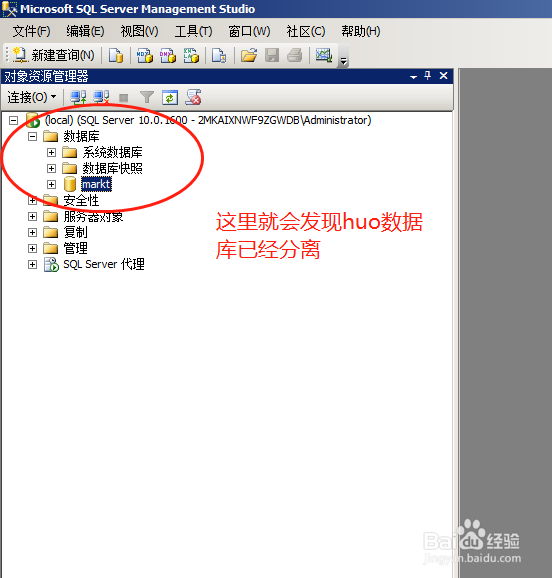
Task: Select the 服务器对象 tree item
Action: coord(93,216)
